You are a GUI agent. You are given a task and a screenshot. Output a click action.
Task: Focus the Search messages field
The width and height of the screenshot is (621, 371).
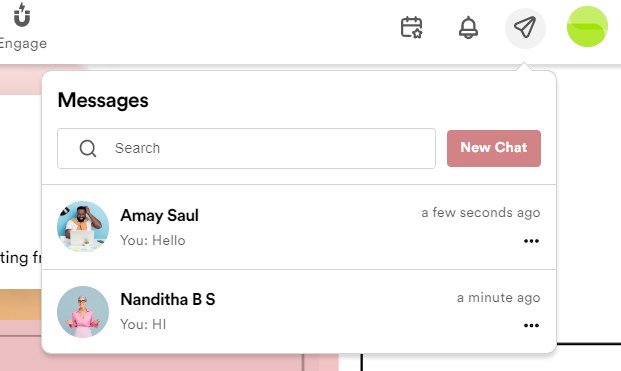(246, 148)
